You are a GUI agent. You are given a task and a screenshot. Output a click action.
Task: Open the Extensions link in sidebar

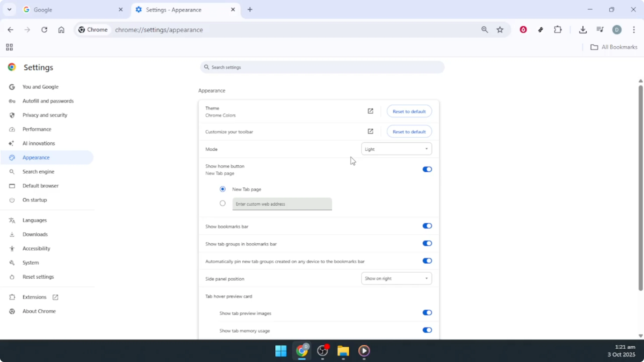34,297
